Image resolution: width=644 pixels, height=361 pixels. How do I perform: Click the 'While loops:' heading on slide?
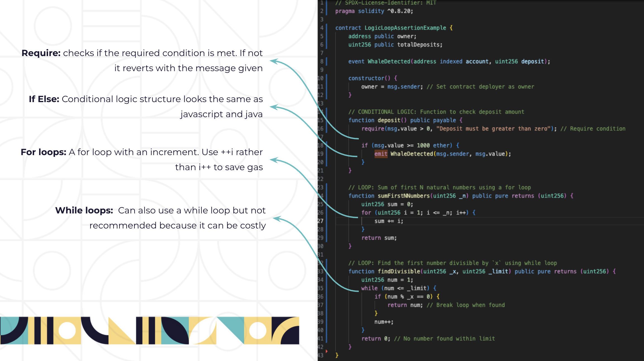click(84, 210)
